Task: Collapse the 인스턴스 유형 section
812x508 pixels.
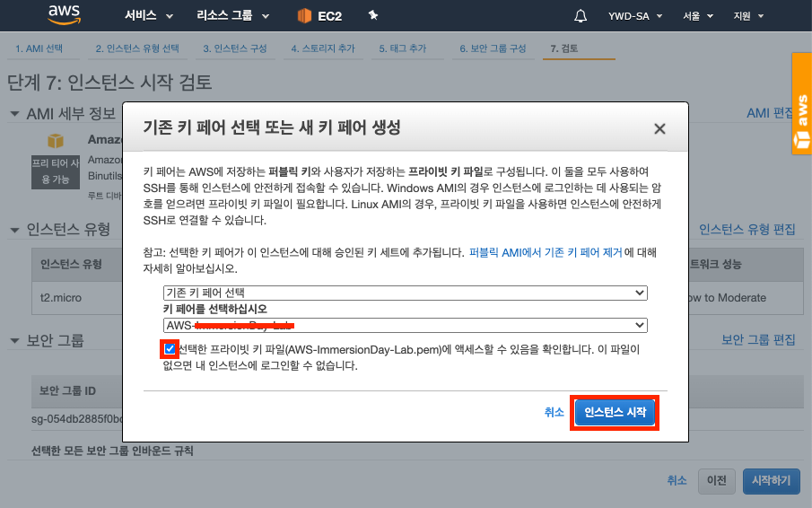Action: coord(14,230)
